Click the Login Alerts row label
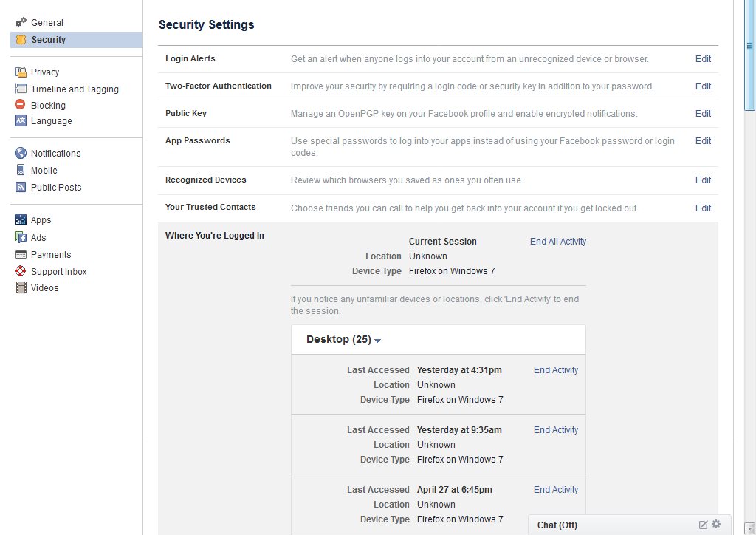756x535 pixels. (190, 58)
